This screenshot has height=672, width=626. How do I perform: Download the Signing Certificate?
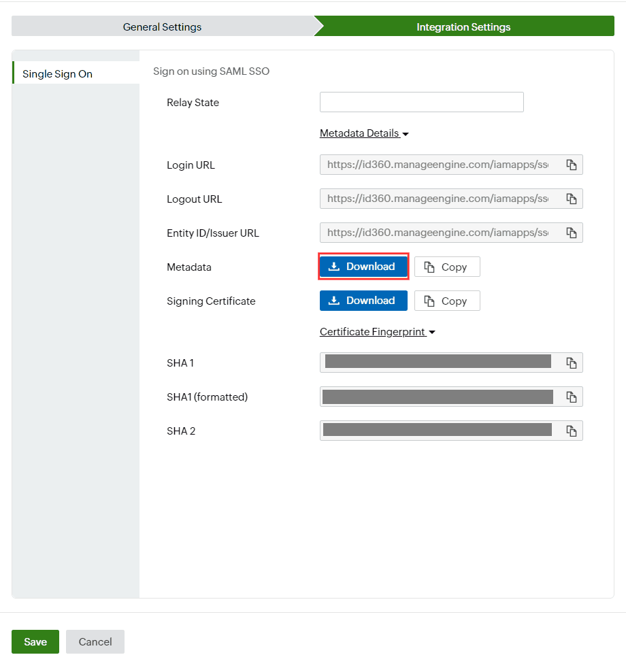363,300
